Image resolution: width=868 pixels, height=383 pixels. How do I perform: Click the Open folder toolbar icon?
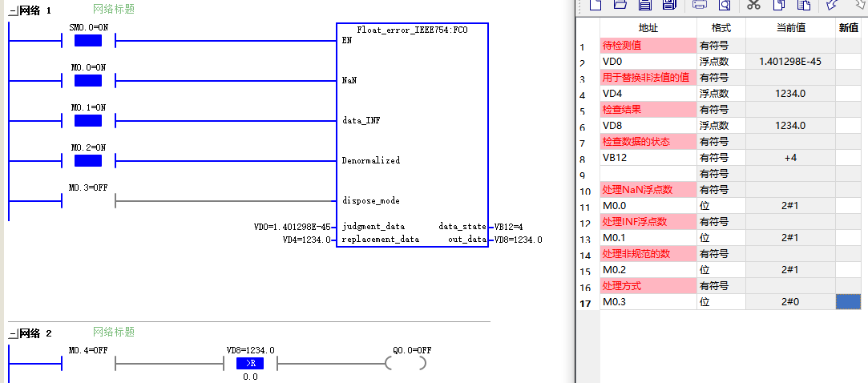point(620,5)
